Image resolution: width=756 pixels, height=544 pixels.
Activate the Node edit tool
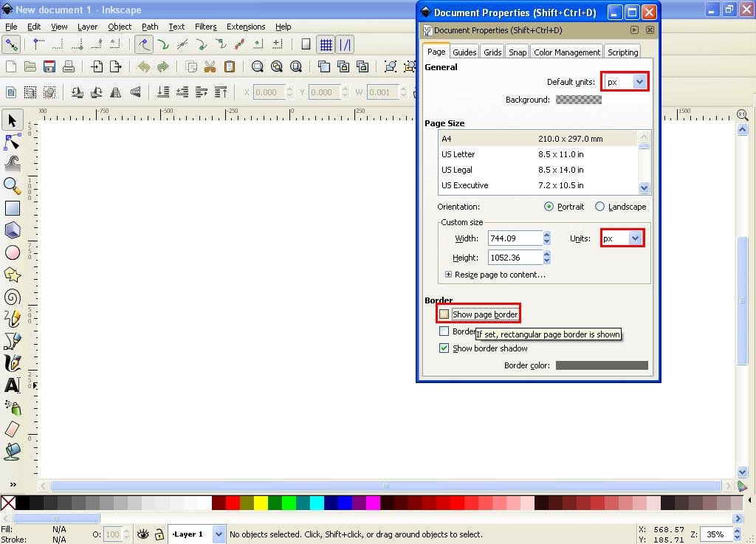(12, 142)
